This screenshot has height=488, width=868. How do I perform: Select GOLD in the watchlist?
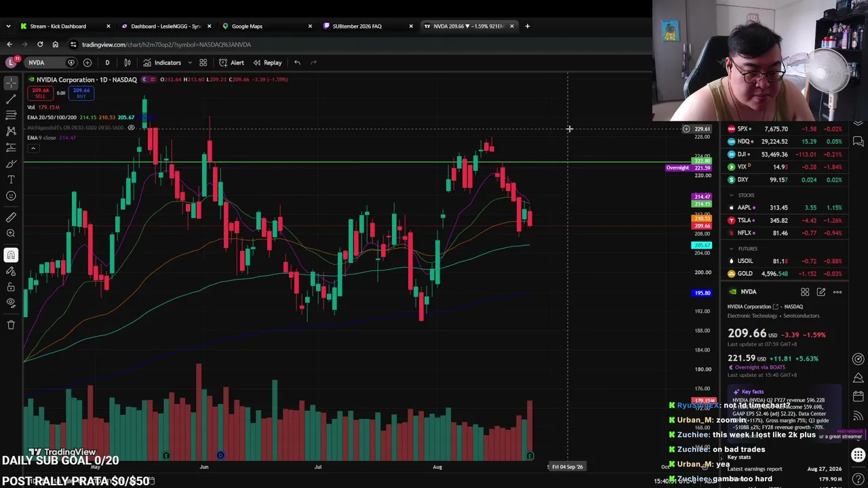tap(785, 274)
